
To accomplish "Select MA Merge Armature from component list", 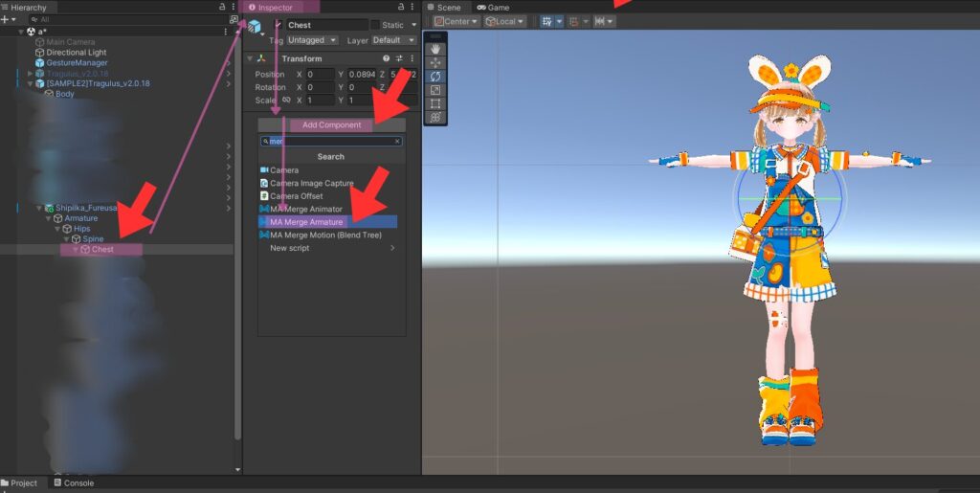I will tap(306, 222).
